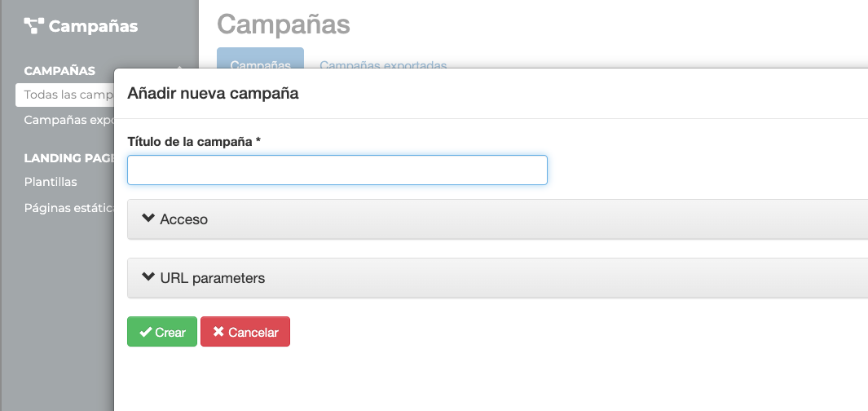Click the checkmark icon on Crear

tap(146, 332)
